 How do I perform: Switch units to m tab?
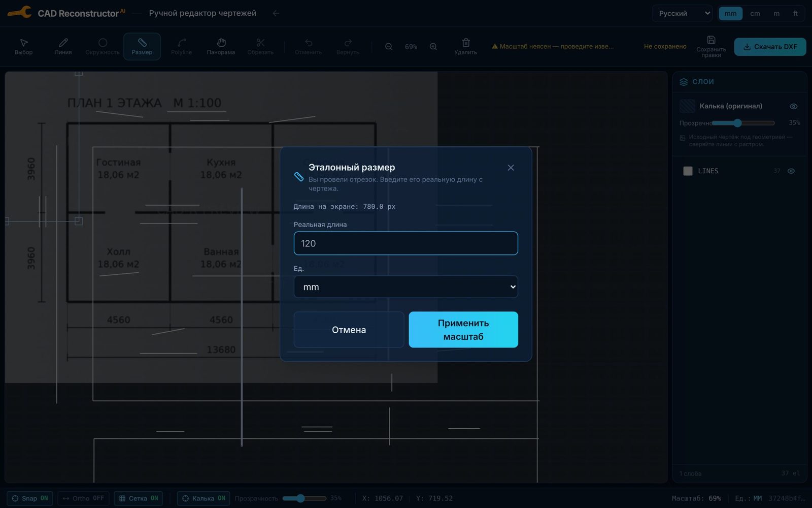(776, 14)
